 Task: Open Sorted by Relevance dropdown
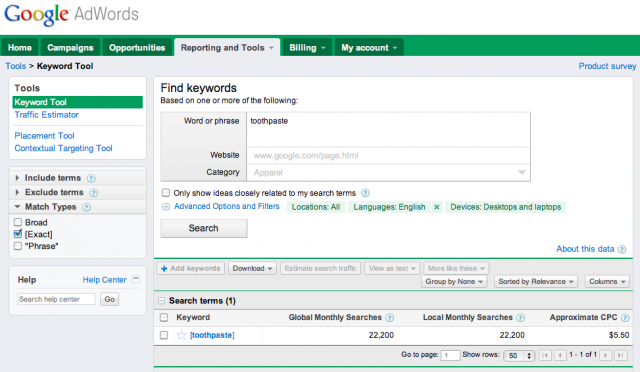(536, 281)
